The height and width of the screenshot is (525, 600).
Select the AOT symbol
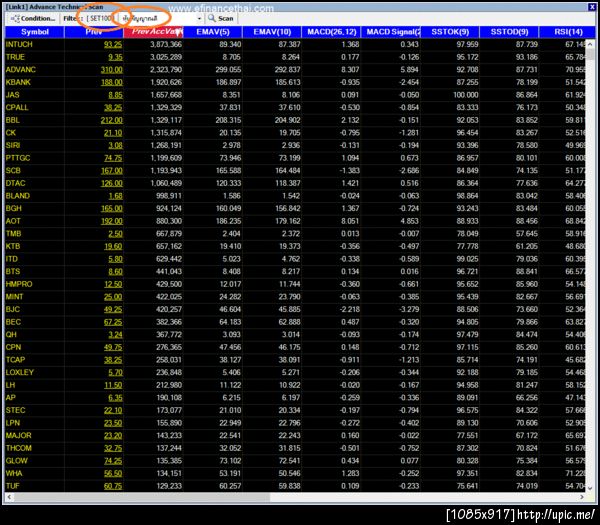point(13,221)
